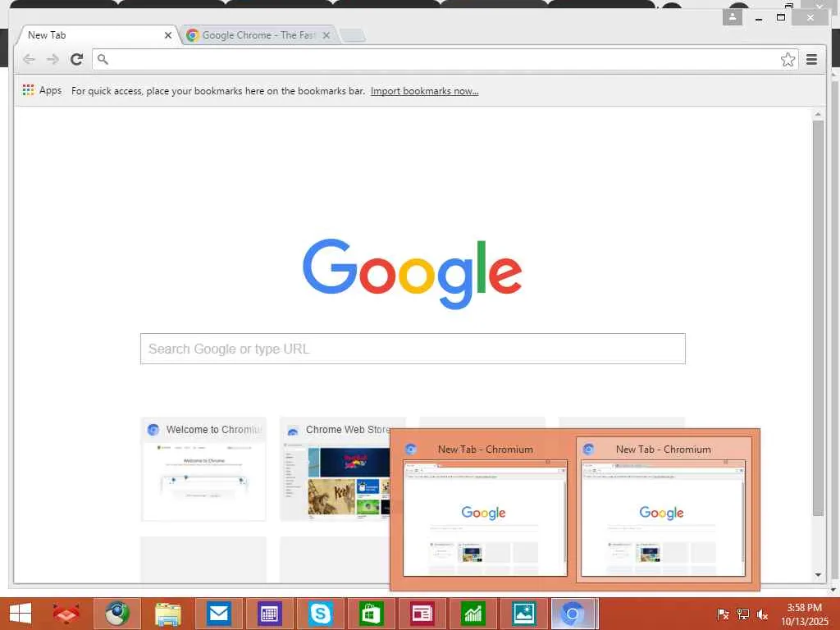Open Action Center flag in system tray
The width and height of the screenshot is (840, 630).
(723, 614)
